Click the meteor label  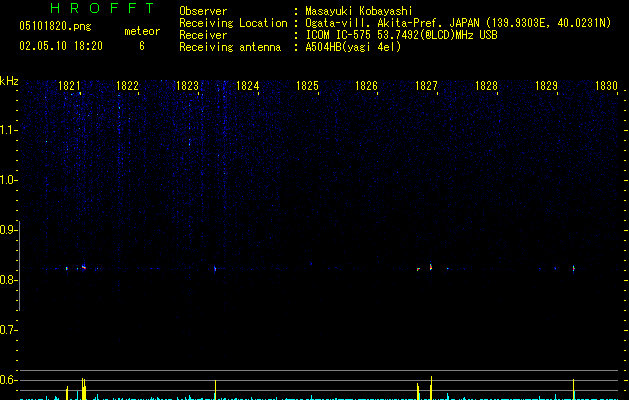142,31
